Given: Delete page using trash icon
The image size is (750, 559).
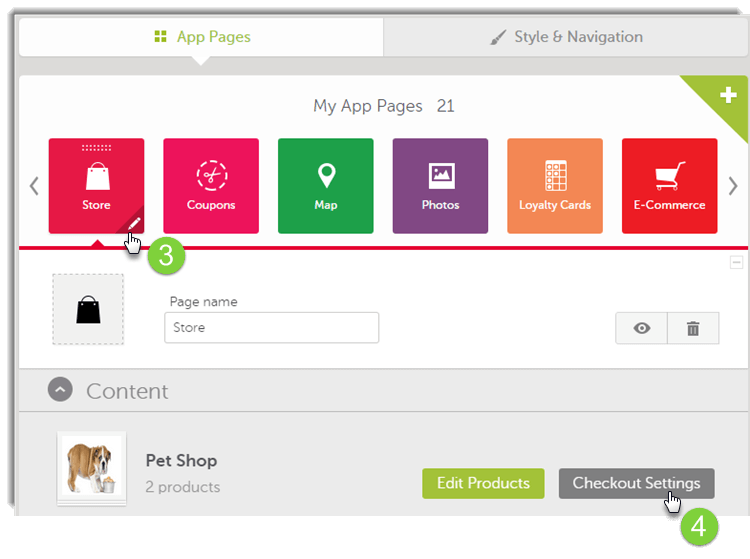Looking at the screenshot, I should [x=692, y=328].
